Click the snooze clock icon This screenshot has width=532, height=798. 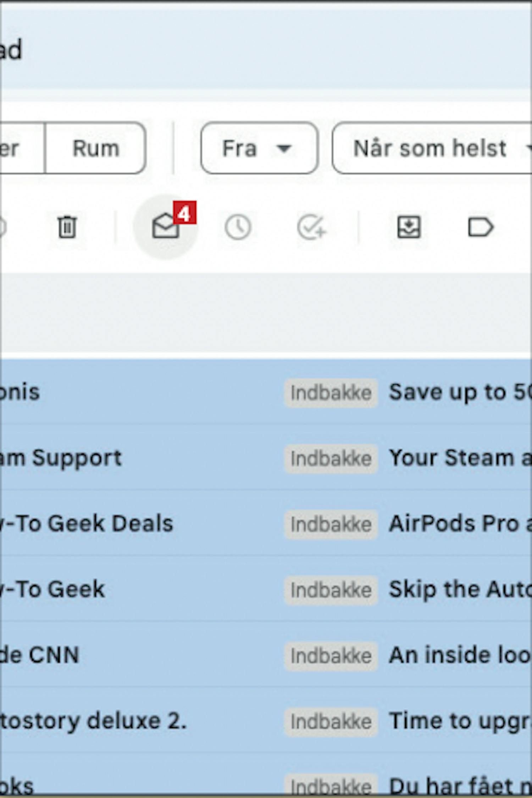point(238,227)
